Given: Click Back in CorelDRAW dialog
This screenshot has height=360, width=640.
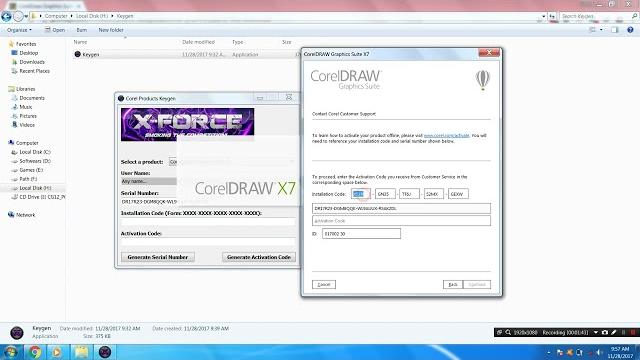Looking at the screenshot, I should coord(453,284).
